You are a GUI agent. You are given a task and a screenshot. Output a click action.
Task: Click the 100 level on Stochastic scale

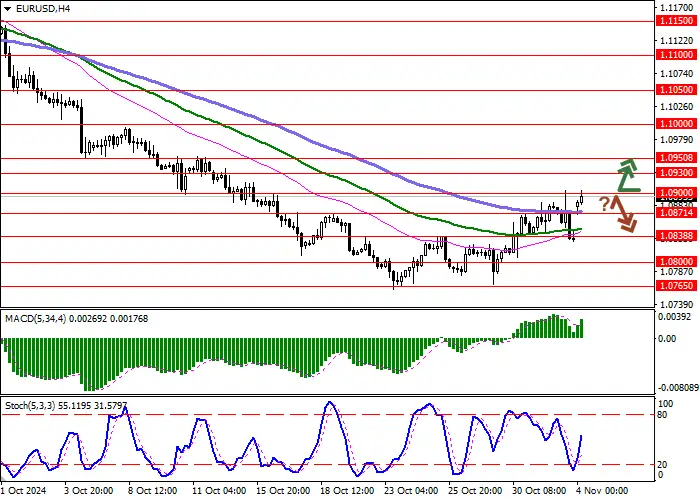[x=665, y=404]
